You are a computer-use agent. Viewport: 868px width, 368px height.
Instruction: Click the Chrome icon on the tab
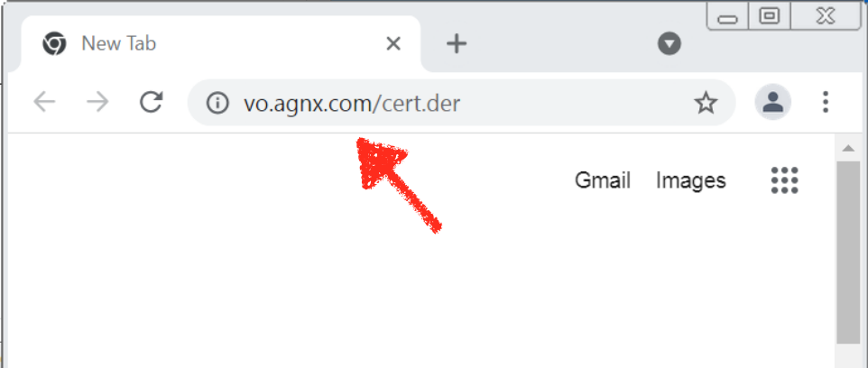[x=54, y=43]
